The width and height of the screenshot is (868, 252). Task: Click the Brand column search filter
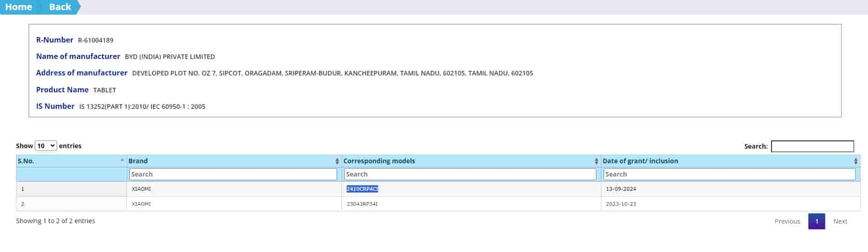[x=233, y=174]
